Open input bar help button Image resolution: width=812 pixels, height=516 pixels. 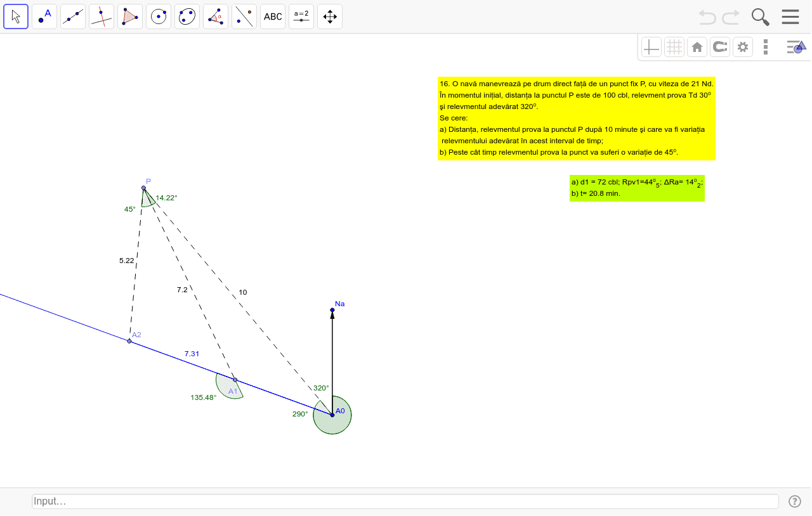[x=795, y=501]
